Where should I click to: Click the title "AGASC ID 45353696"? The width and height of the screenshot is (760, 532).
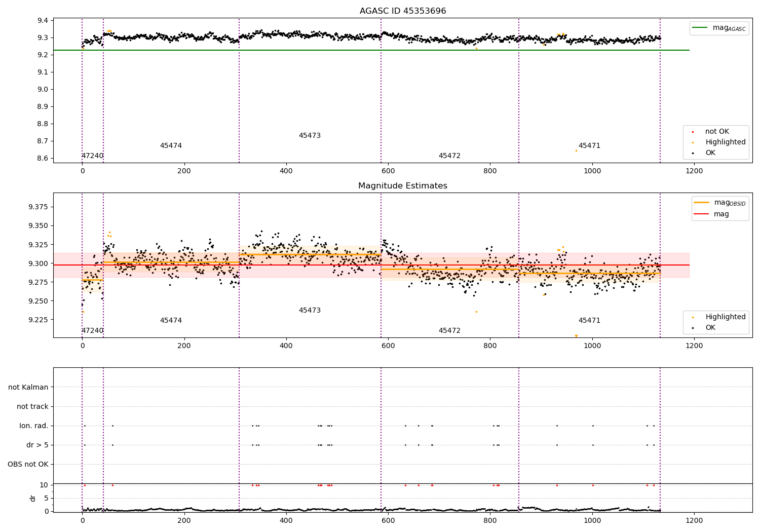click(x=403, y=11)
